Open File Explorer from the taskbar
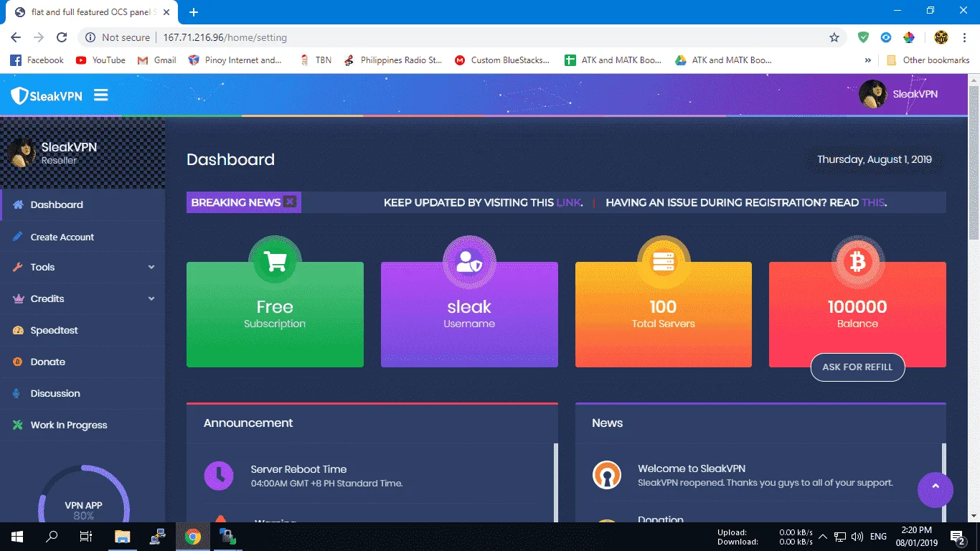Viewport: 980px width, 551px height. click(123, 537)
